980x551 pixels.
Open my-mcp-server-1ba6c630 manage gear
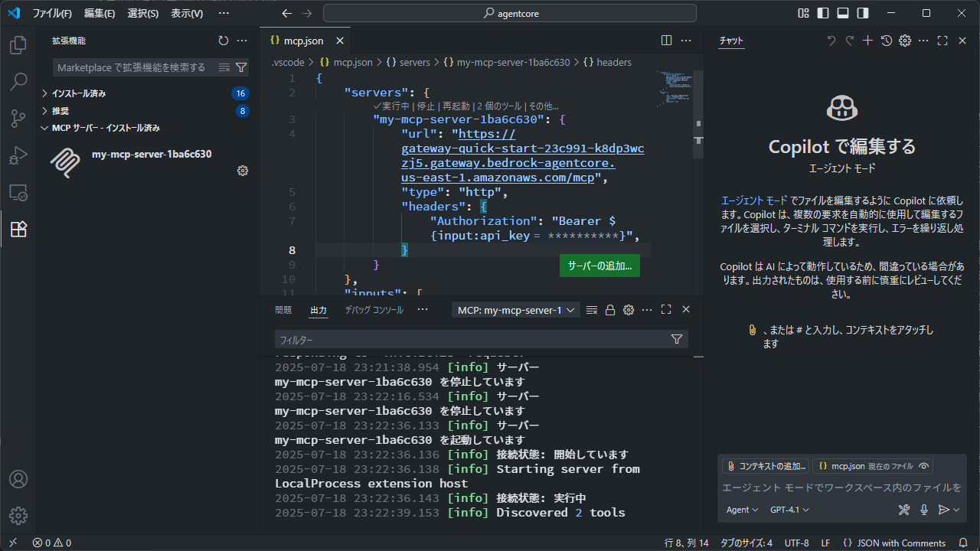(x=243, y=171)
